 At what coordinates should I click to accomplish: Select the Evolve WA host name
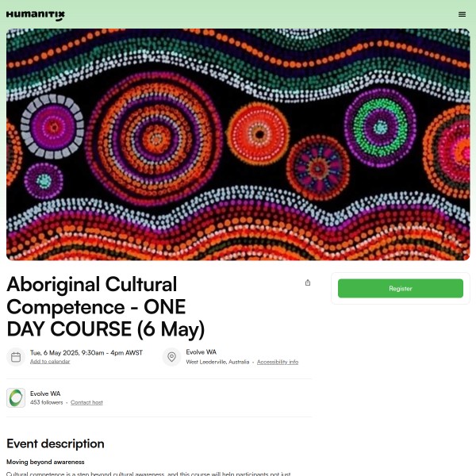point(45,393)
